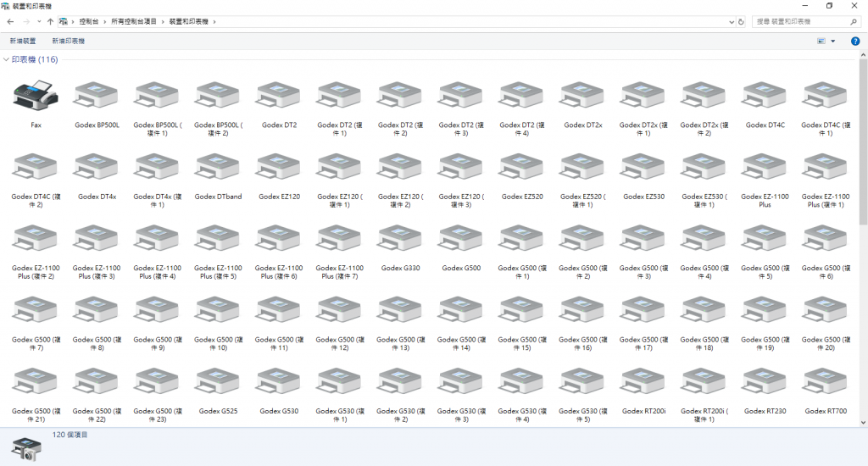Select Godex G500 (複件 3) label

tap(643, 272)
